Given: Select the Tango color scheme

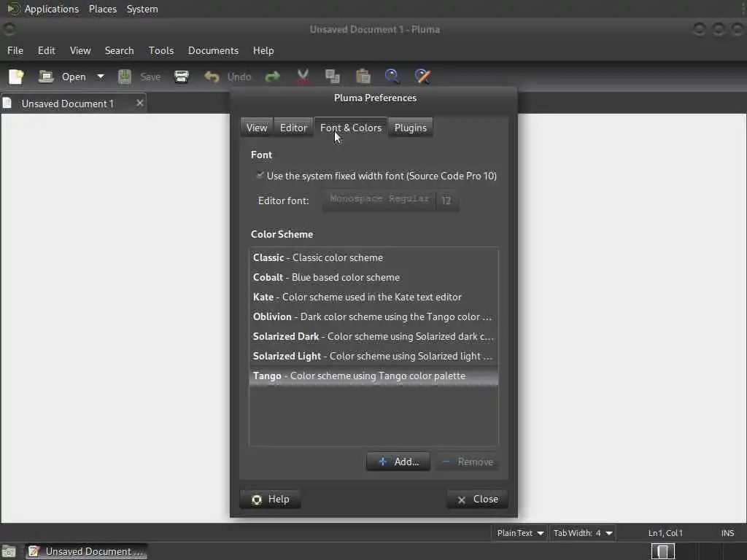Looking at the screenshot, I should tap(373, 376).
